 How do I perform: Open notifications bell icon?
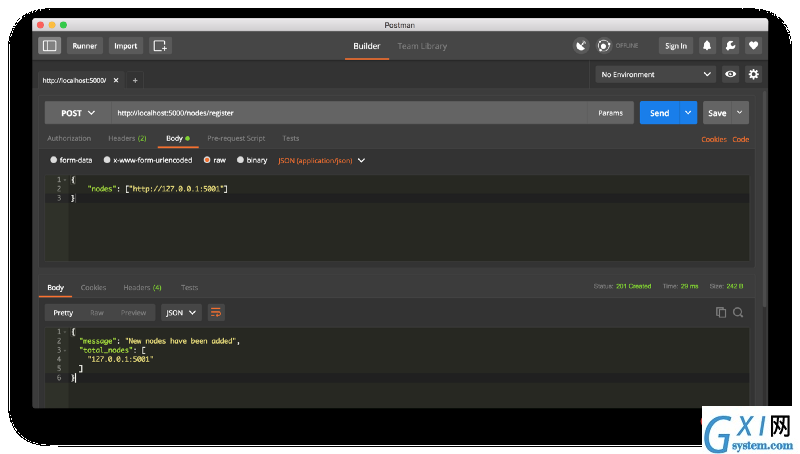click(x=707, y=45)
